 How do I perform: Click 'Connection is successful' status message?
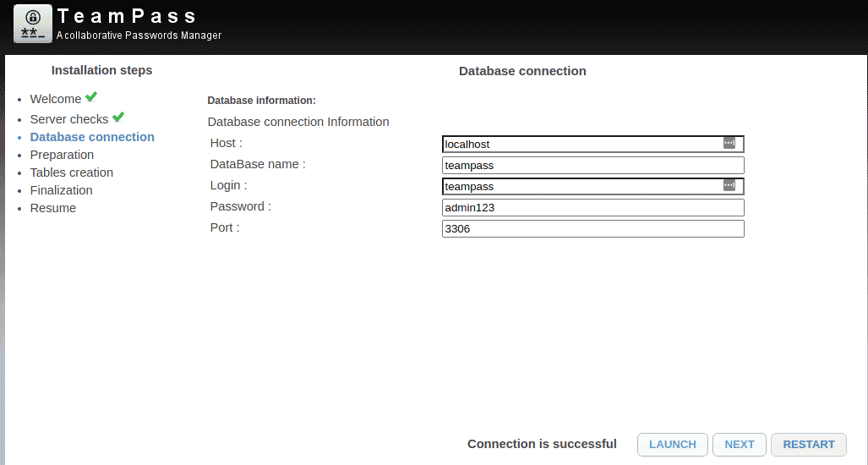[x=542, y=444]
